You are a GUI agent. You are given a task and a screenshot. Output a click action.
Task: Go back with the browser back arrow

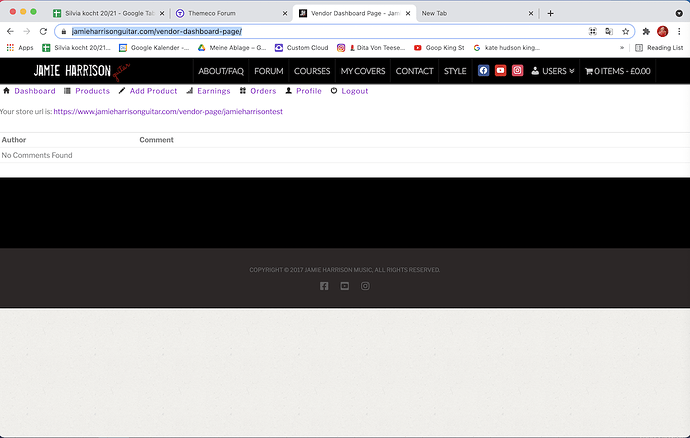[x=10, y=31]
